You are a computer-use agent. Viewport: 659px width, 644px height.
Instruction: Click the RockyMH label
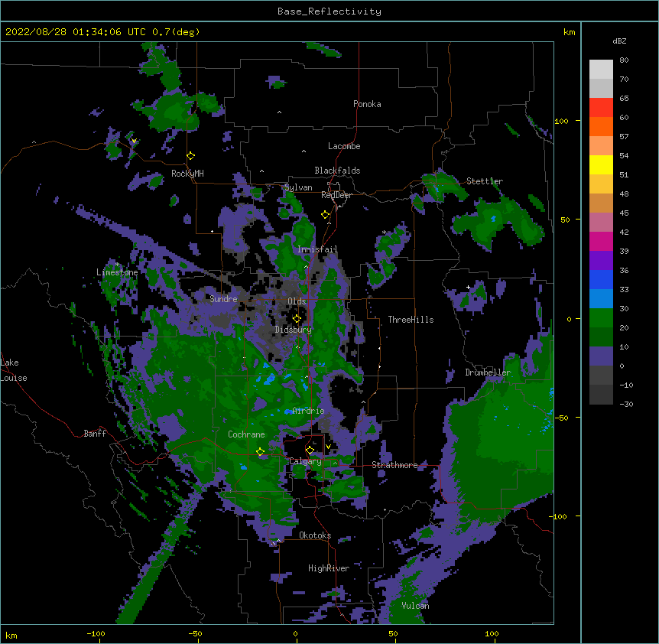tap(187, 173)
